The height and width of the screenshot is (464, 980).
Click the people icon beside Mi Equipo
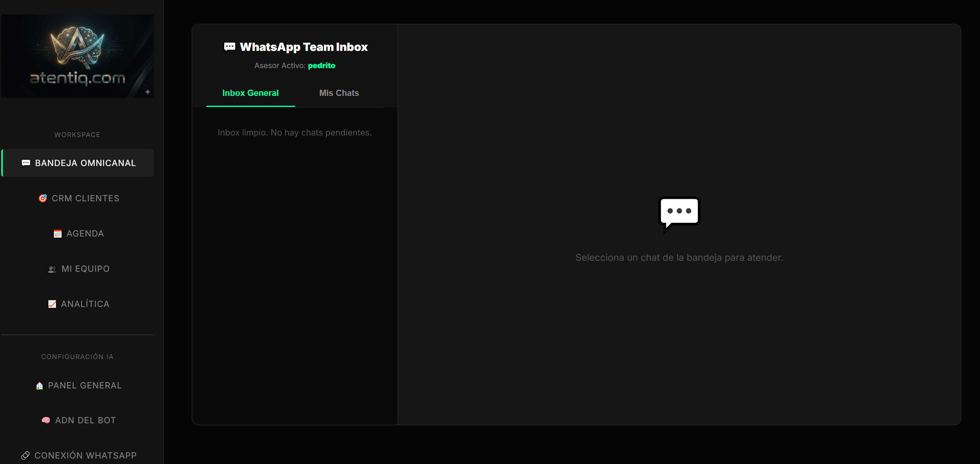pyautogui.click(x=52, y=269)
